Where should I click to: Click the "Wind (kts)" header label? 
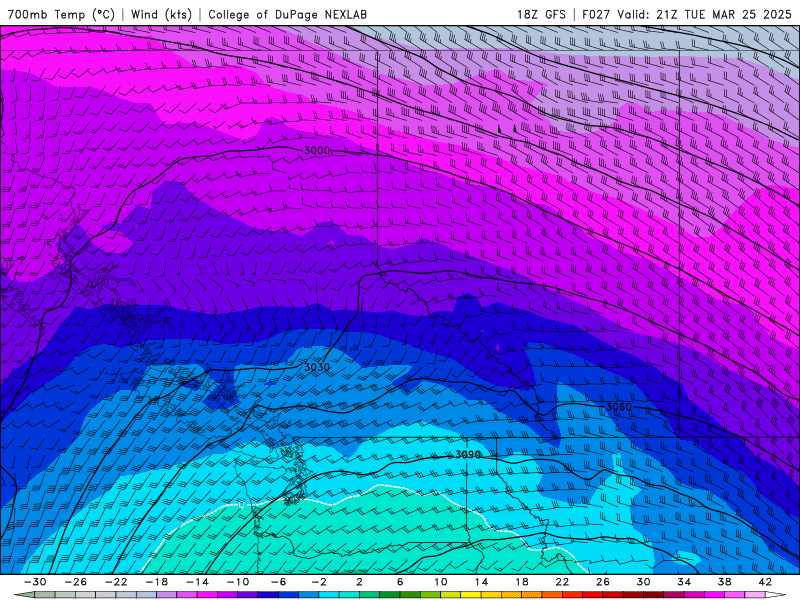[x=161, y=14]
